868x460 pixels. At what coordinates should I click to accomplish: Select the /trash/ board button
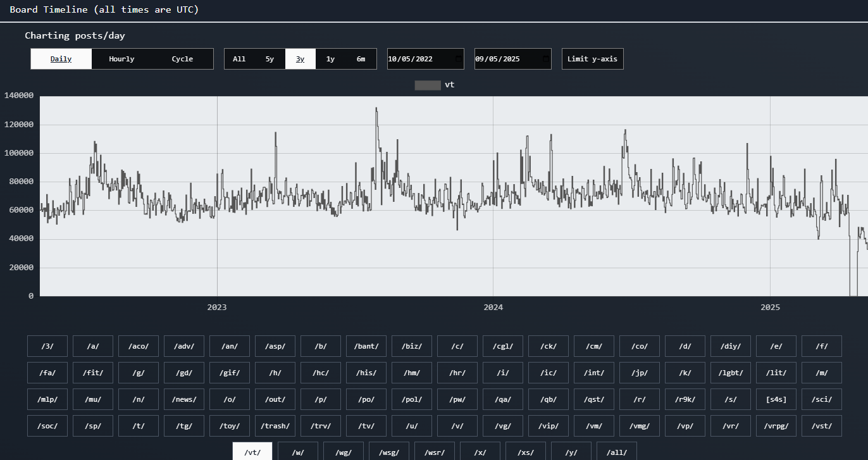(275, 426)
